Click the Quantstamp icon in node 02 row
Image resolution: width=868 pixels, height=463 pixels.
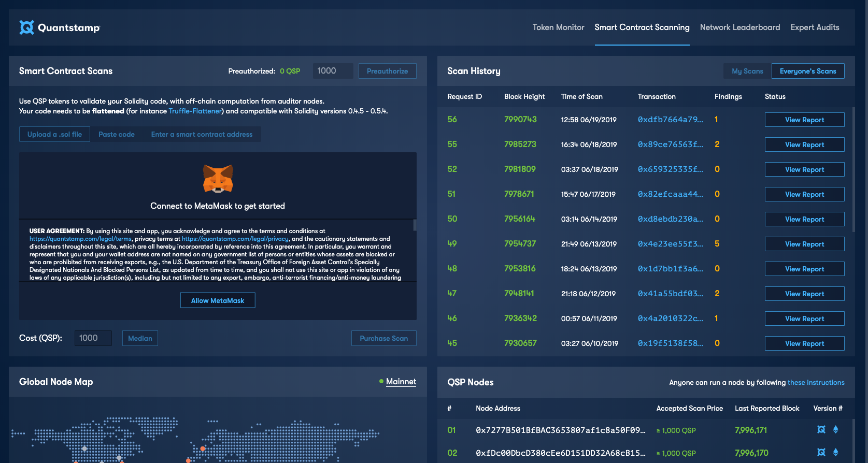pos(821,452)
